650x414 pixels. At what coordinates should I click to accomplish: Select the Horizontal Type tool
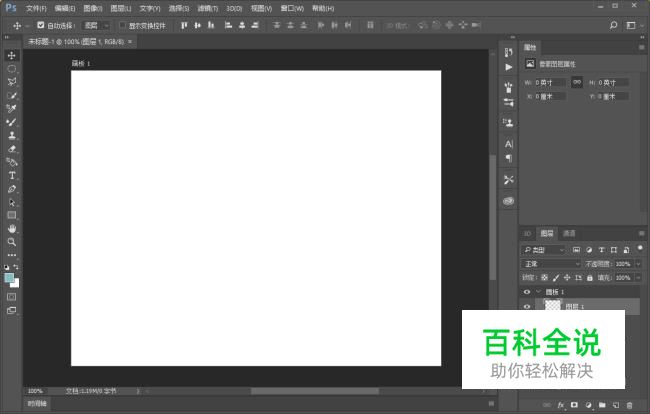pos(12,175)
